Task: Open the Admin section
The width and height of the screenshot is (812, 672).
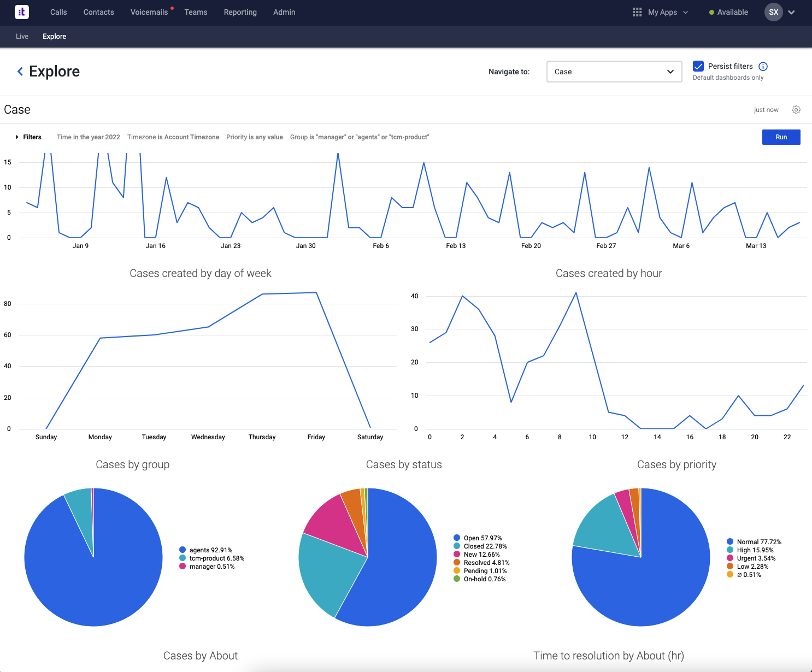Action: tap(284, 12)
